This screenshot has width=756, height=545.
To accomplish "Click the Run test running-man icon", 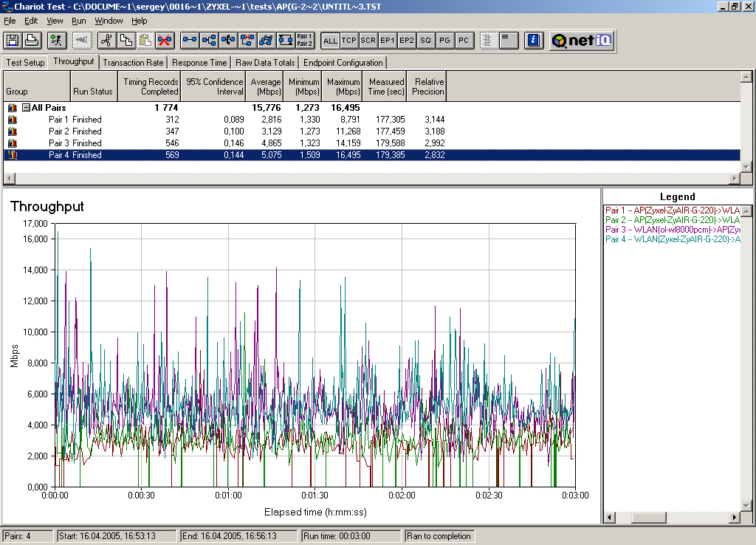I will pos(58,41).
